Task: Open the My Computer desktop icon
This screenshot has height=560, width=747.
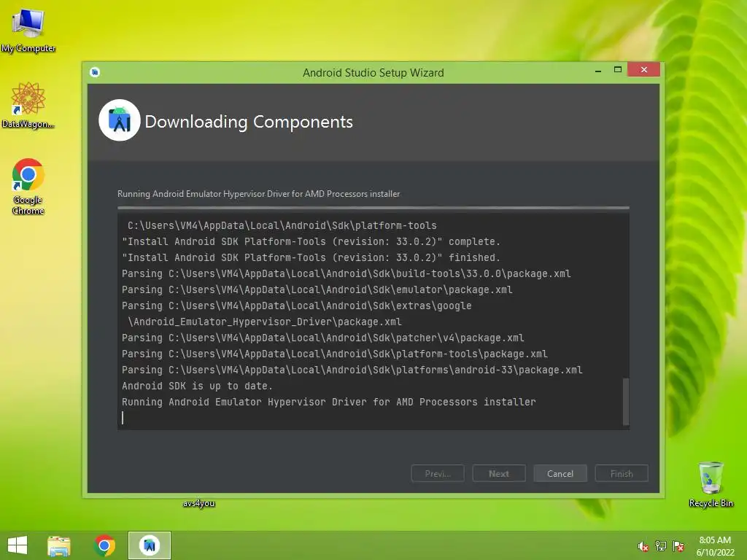Action: pos(28,31)
